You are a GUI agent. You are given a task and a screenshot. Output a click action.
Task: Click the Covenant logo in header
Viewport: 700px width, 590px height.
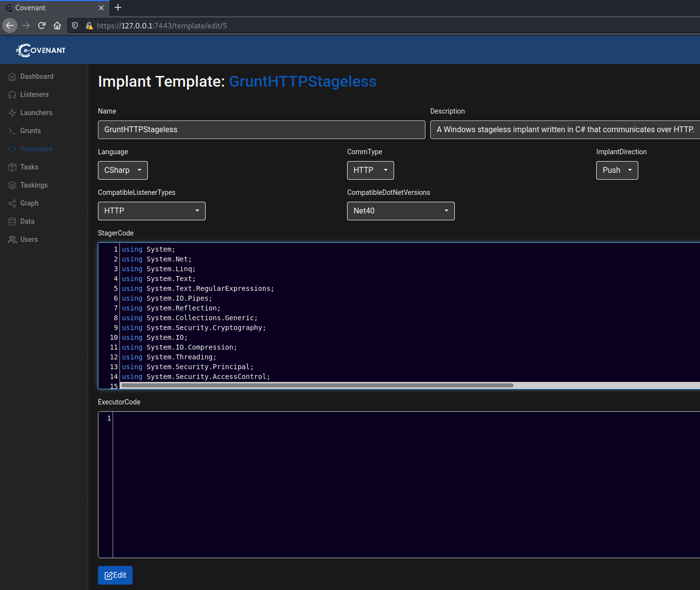click(x=41, y=50)
